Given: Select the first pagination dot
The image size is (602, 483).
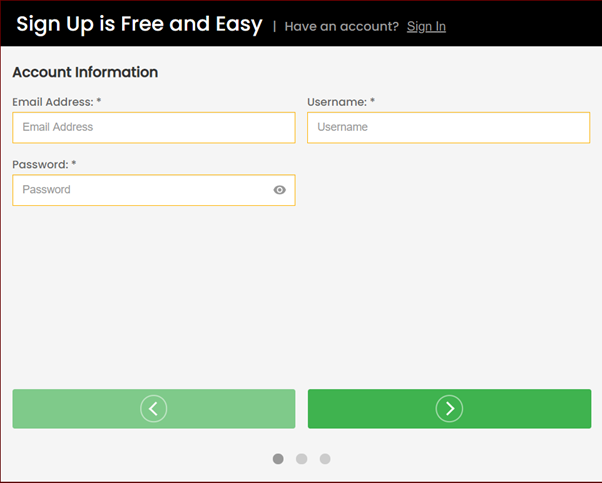Looking at the screenshot, I should [x=278, y=459].
